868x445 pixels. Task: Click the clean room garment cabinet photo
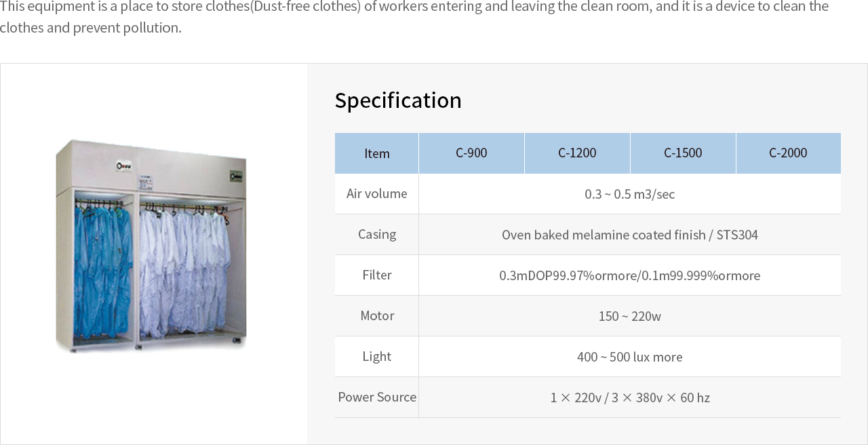[151, 246]
